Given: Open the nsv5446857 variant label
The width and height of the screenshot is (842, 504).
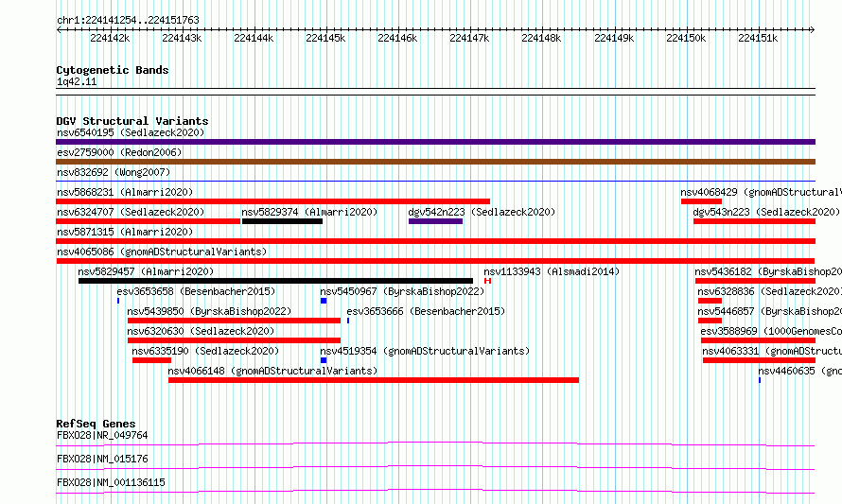Looking at the screenshot, I should pos(769,311).
